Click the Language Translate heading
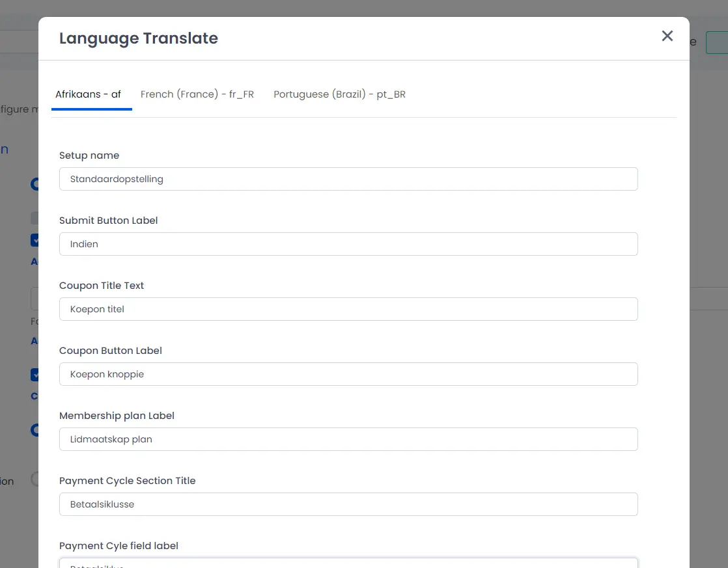This screenshot has height=568, width=728. tap(138, 38)
